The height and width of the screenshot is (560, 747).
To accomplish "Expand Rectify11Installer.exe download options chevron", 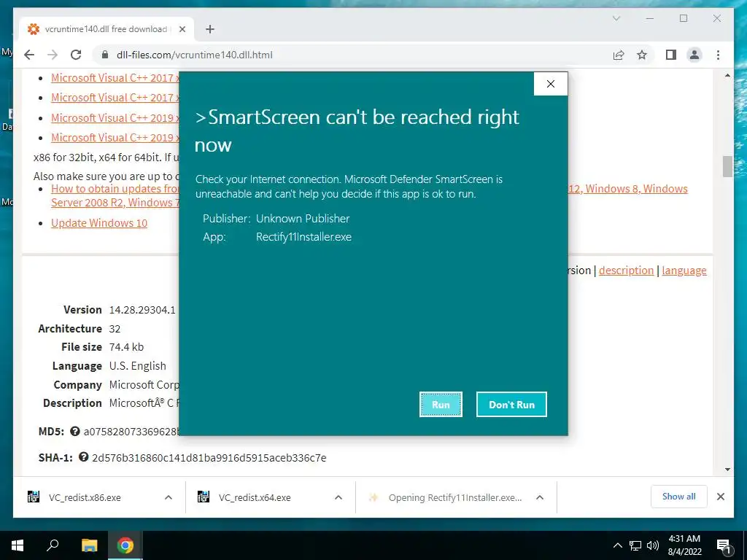I will pyautogui.click(x=540, y=497).
